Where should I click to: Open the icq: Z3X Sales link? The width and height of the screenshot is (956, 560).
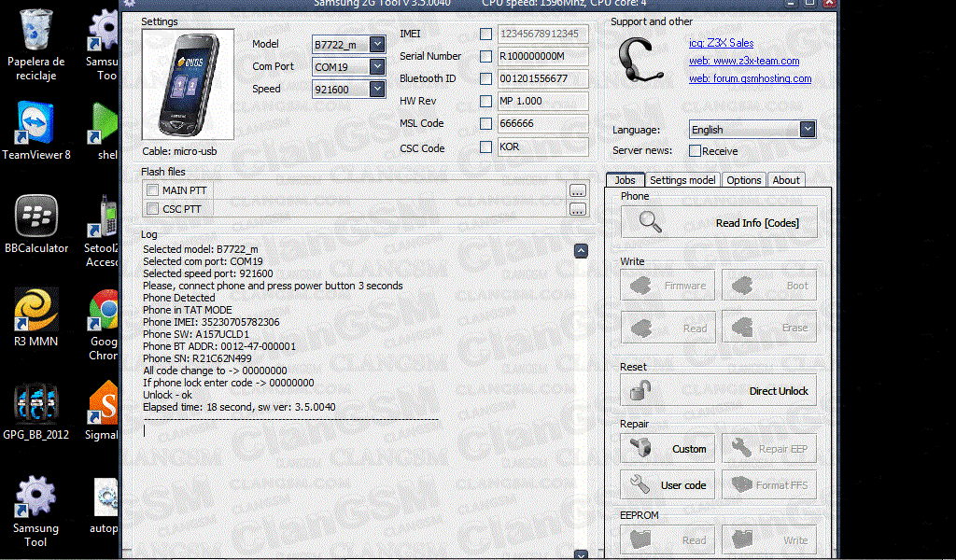pos(722,43)
